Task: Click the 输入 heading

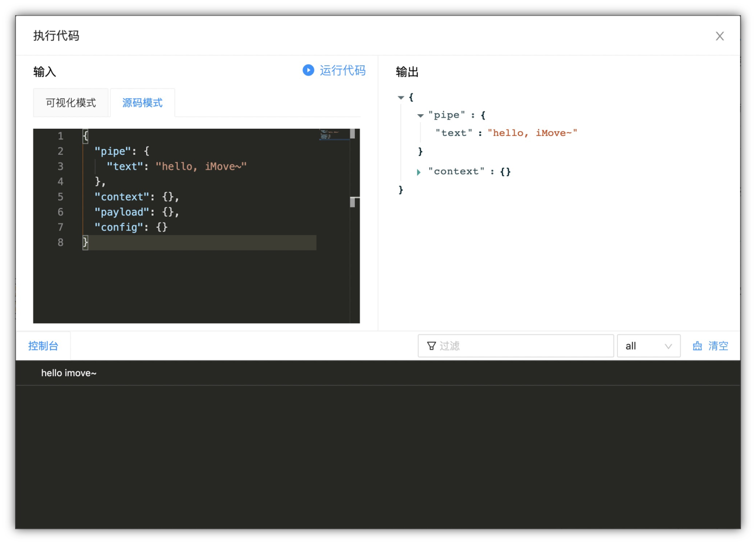Action: [x=45, y=72]
